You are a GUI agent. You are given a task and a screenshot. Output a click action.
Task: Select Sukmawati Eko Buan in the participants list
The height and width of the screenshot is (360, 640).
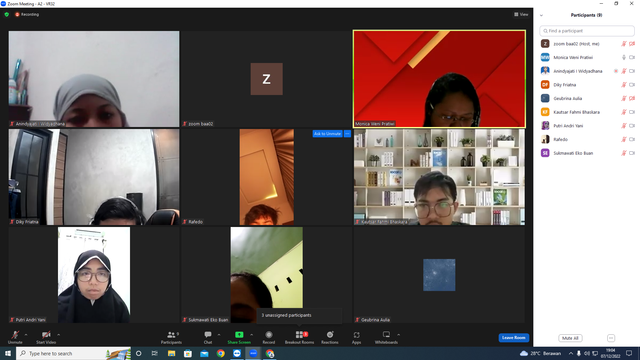point(587,153)
